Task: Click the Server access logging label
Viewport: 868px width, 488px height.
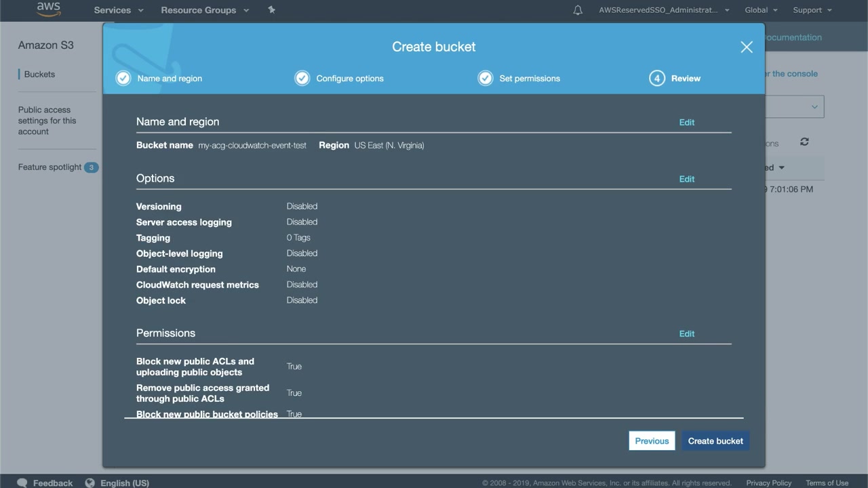Action: click(x=184, y=222)
